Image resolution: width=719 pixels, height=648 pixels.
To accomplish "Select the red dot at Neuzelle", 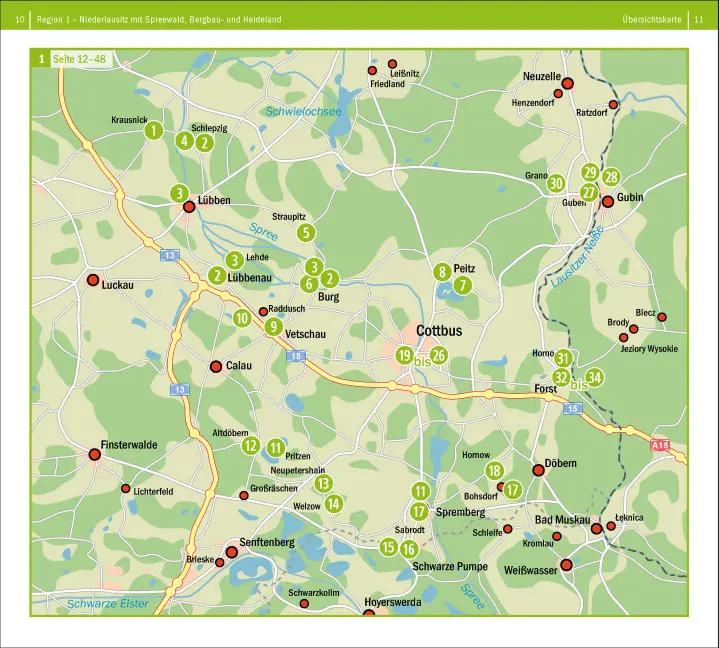I will tap(568, 83).
